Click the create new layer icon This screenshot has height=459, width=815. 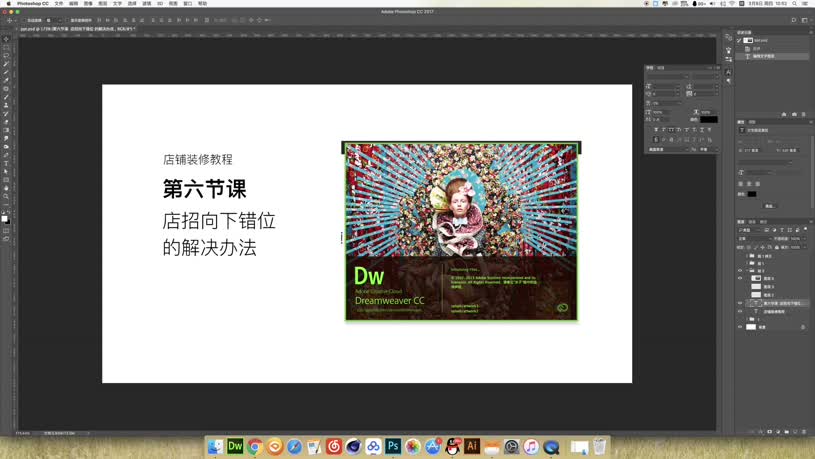795,431
